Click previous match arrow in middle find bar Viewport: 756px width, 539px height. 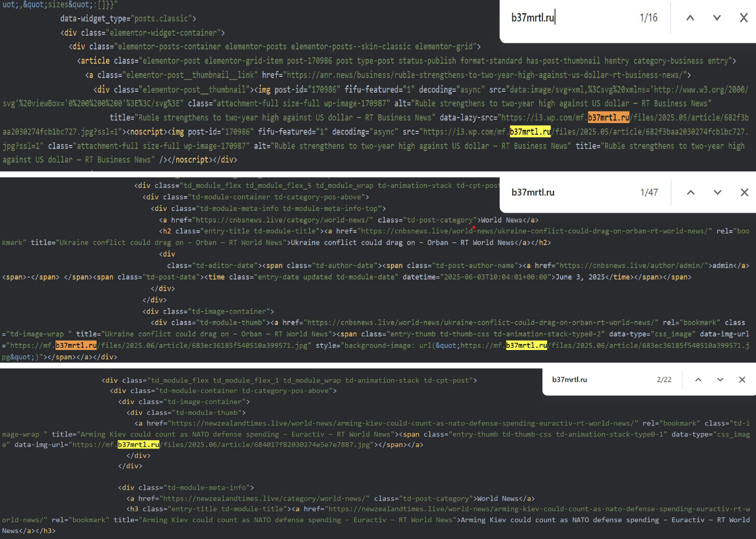(691, 192)
